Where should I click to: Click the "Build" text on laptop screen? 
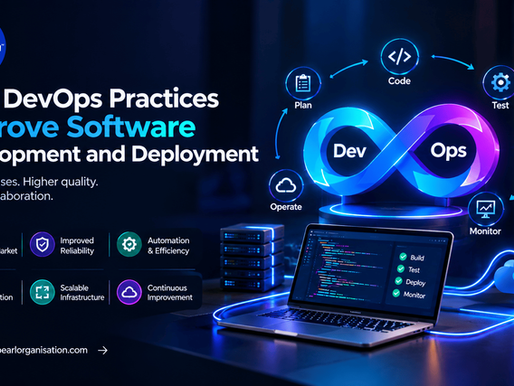(x=417, y=258)
